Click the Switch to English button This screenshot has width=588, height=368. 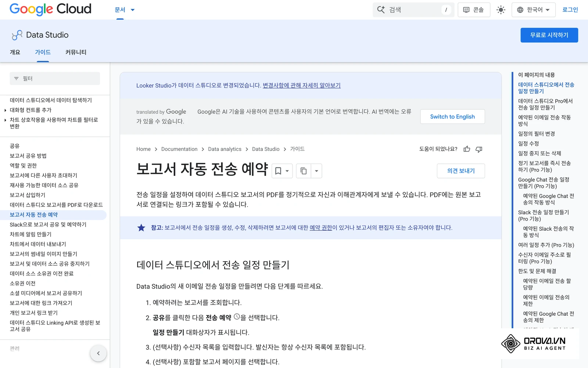pos(452,117)
